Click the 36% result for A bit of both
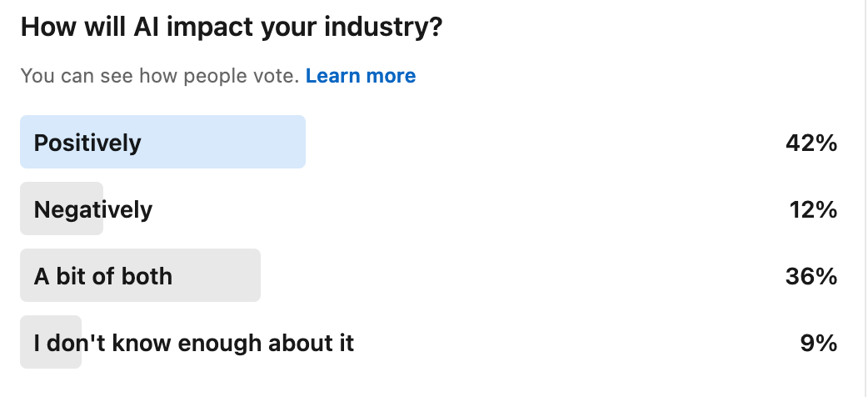 [x=811, y=276]
